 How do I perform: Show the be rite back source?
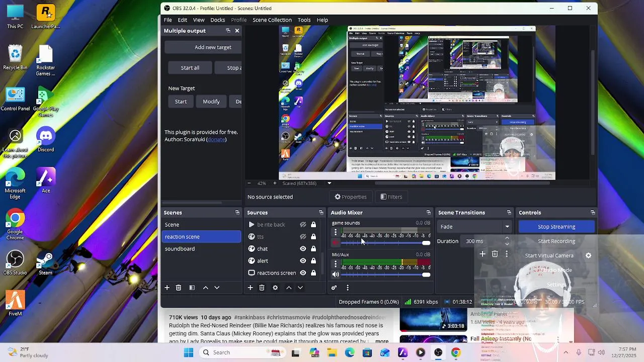click(303, 225)
